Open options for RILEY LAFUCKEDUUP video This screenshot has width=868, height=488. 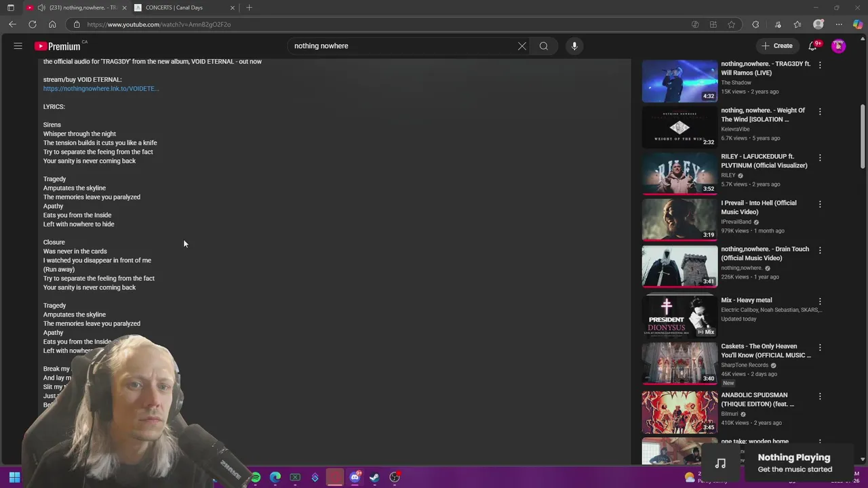(x=820, y=157)
